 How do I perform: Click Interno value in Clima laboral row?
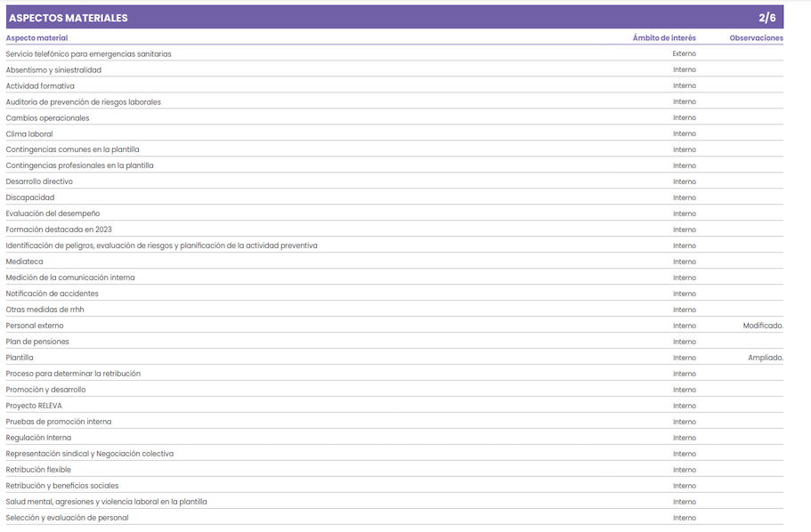click(x=685, y=134)
